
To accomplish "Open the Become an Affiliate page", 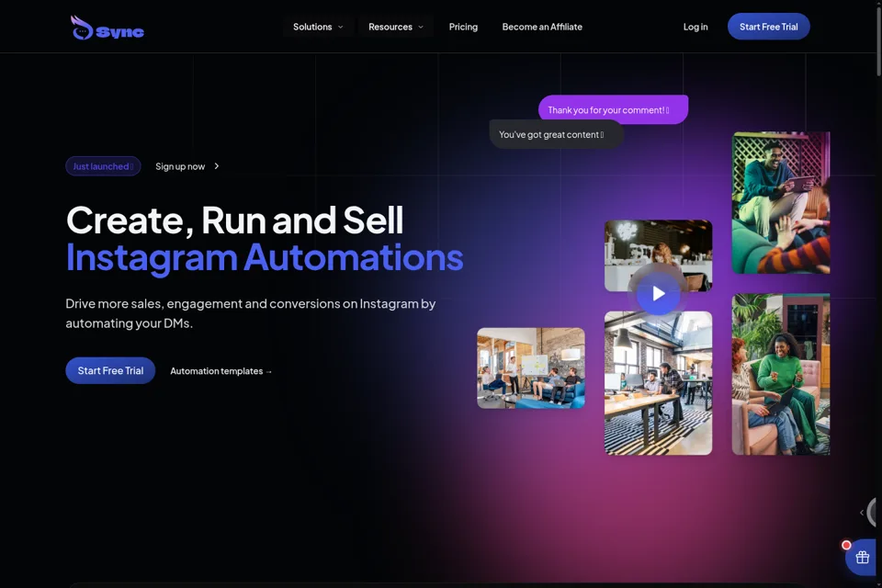I will click(x=542, y=27).
